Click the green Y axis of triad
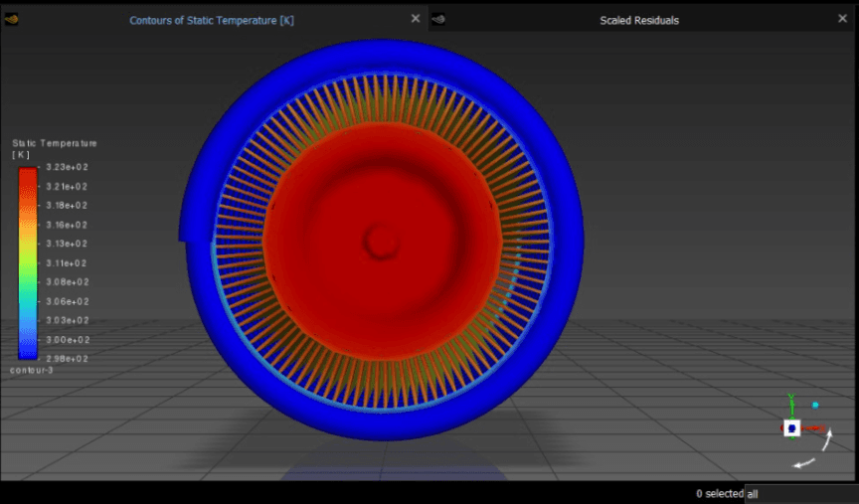The image size is (859, 504). (791, 407)
